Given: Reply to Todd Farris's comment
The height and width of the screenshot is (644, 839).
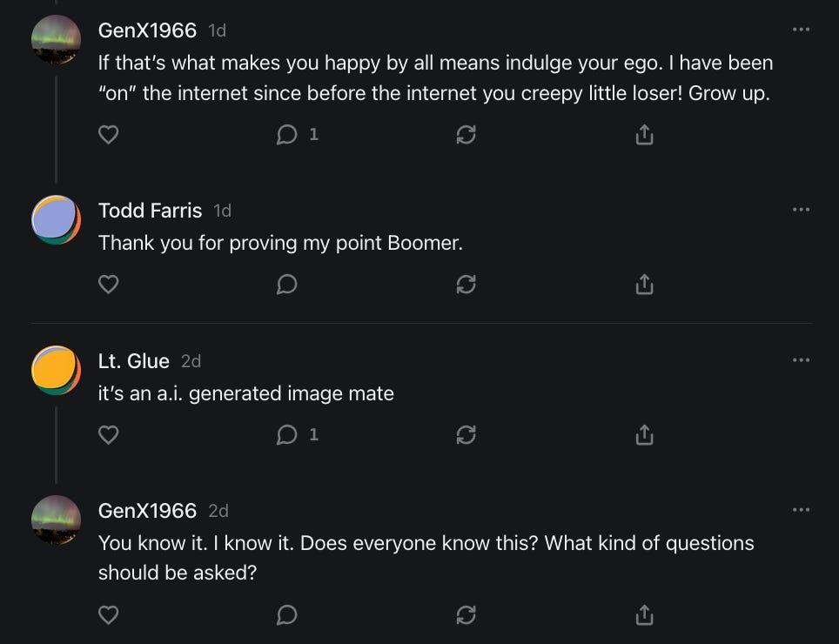Looking at the screenshot, I should click(286, 285).
